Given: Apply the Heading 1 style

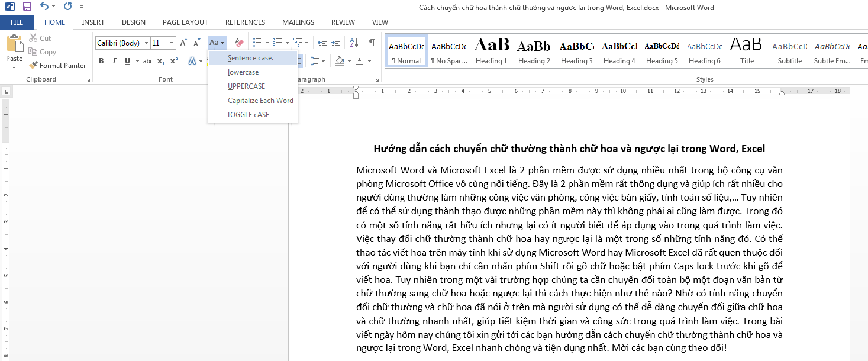Looking at the screenshot, I should (x=491, y=50).
